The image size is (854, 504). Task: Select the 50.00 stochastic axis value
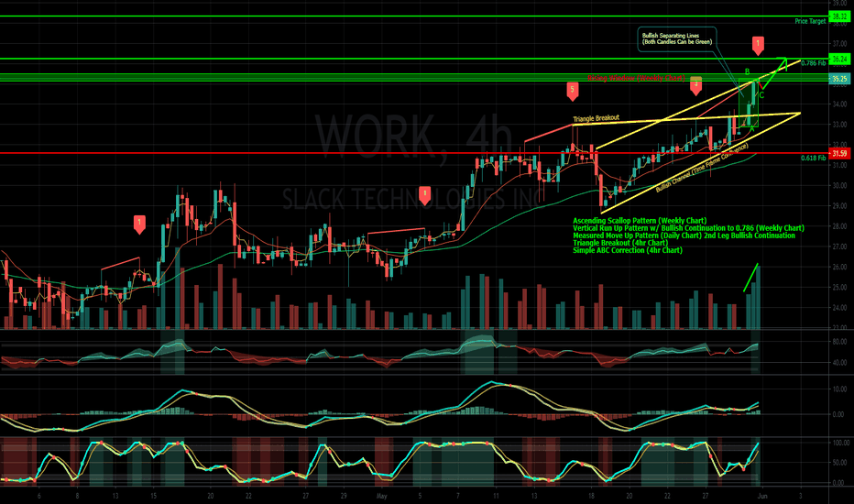coord(839,463)
